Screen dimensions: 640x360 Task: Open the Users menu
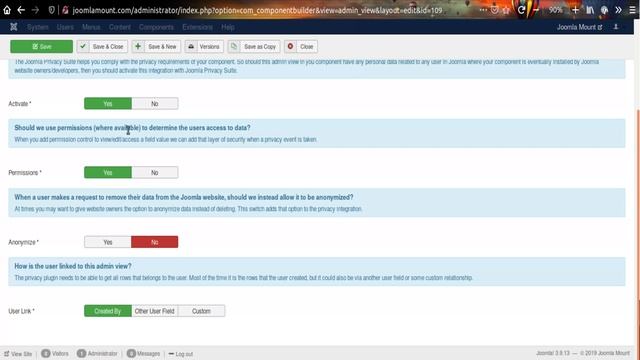coord(65,27)
